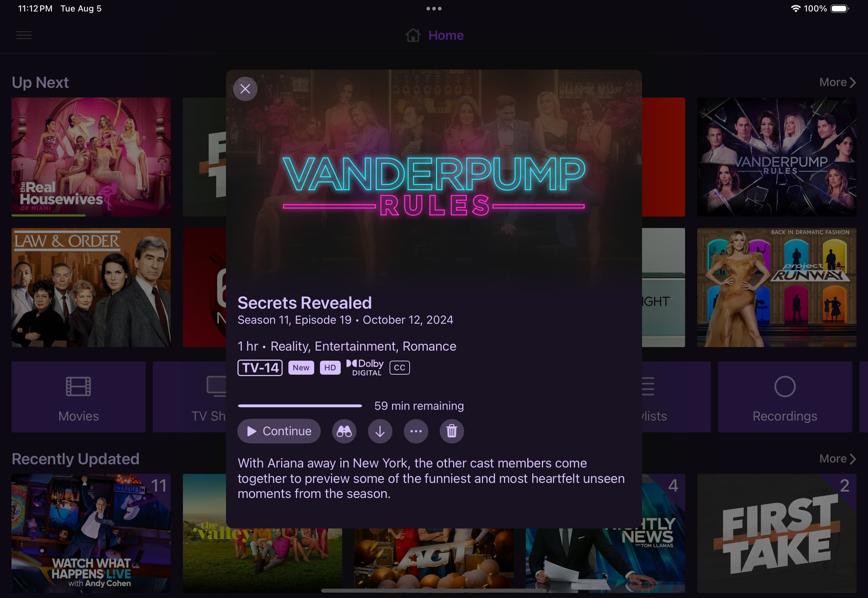
Task: Continue playing Secrets Revealed
Action: click(x=279, y=431)
